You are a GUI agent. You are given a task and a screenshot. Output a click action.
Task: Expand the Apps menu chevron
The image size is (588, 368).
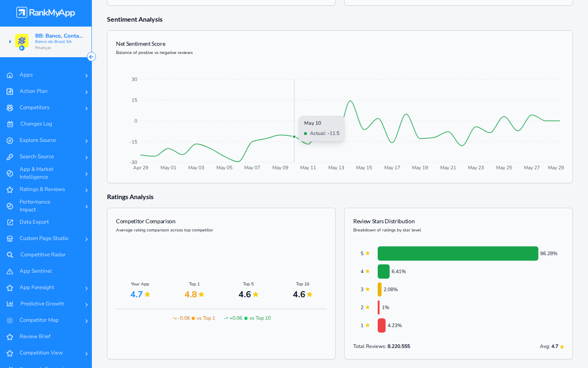click(x=87, y=76)
